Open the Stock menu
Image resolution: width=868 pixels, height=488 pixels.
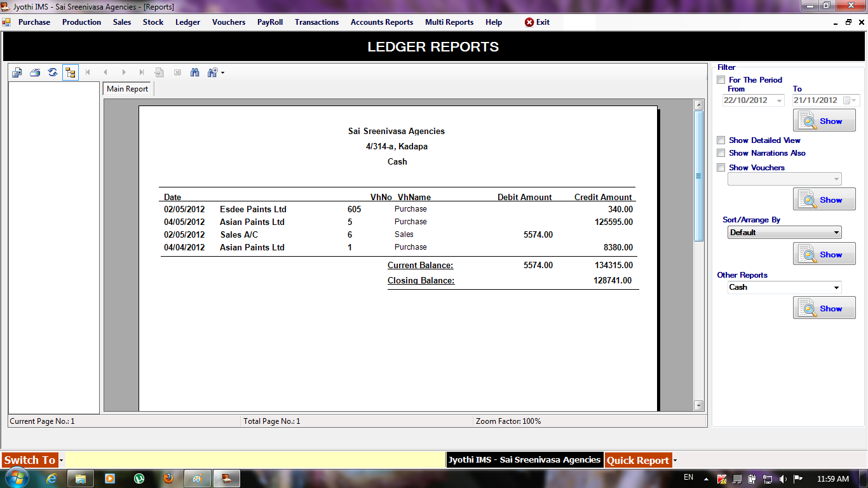(x=153, y=22)
